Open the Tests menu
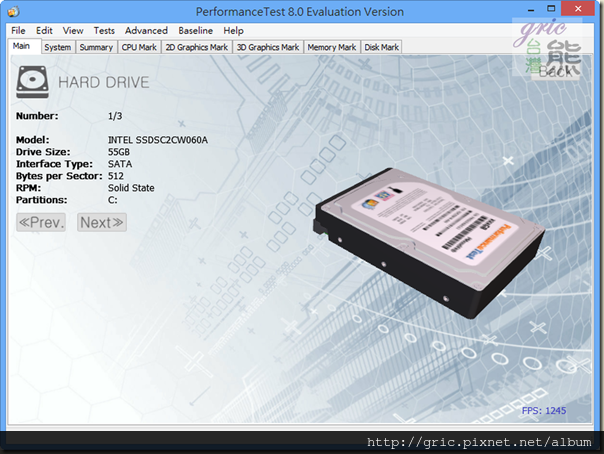The height and width of the screenshot is (454, 604). pos(104,30)
